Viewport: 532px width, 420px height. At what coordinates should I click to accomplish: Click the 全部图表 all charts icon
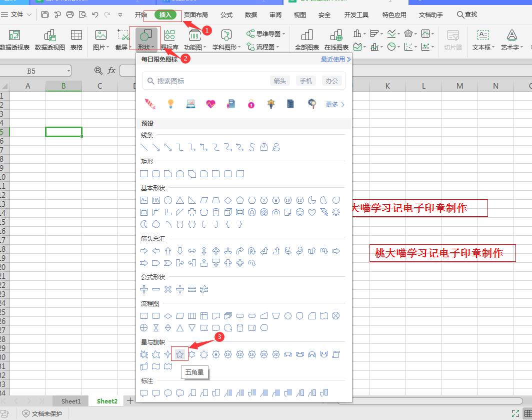coord(307,40)
